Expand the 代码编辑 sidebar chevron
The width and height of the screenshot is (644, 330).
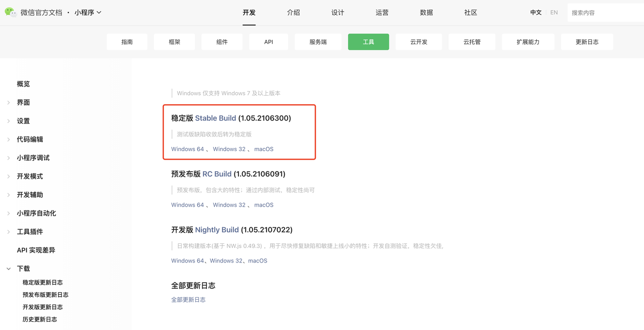(x=9, y=140)
